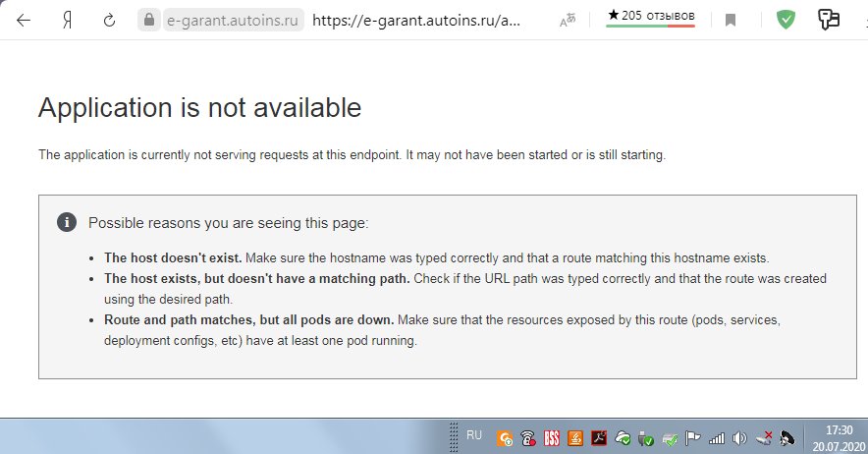Open the 205 отзывов site reviews
Image resolution: width=868 pixels, height=454 pixels.
(x=650, y=17)
